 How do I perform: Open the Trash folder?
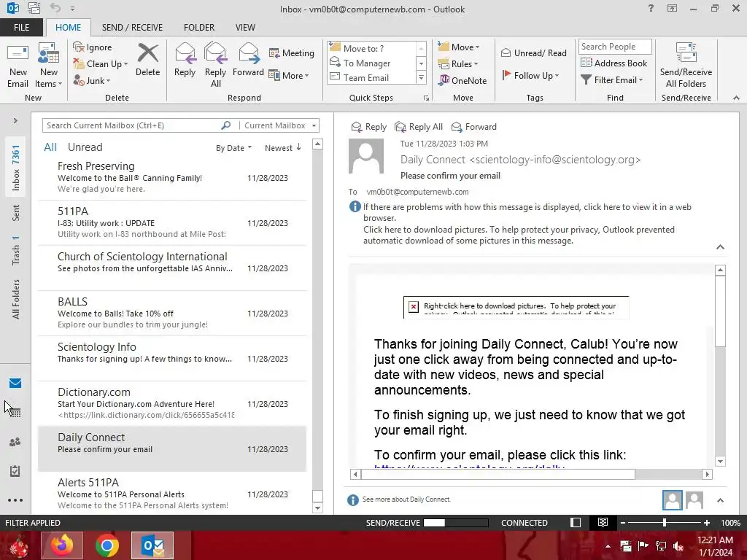coord(16,250)
